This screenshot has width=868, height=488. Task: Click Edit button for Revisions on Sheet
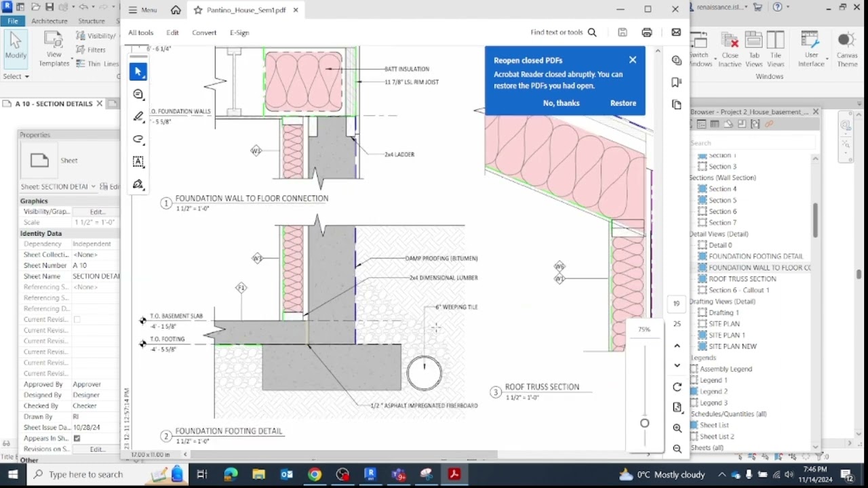tap(97, 449)
